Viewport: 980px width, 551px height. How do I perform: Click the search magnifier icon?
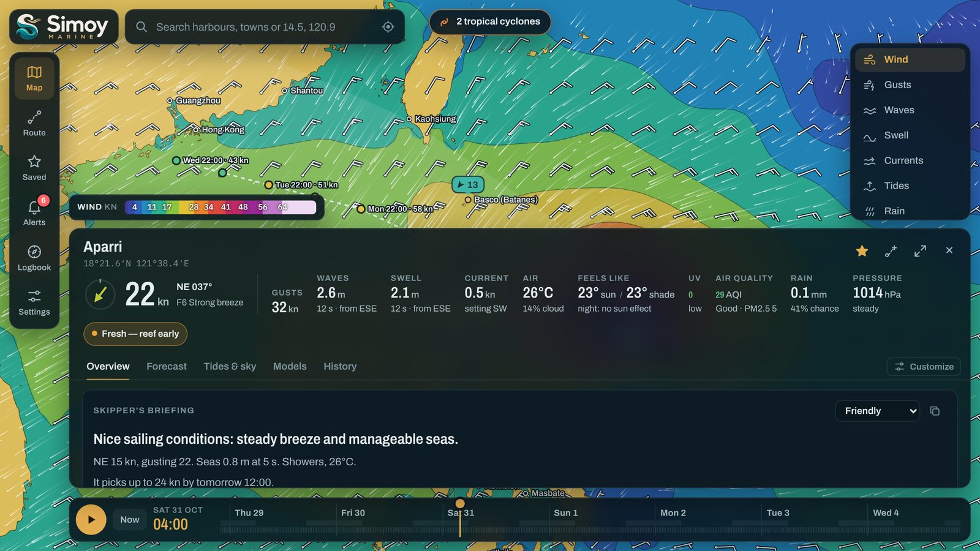[141, 27]
